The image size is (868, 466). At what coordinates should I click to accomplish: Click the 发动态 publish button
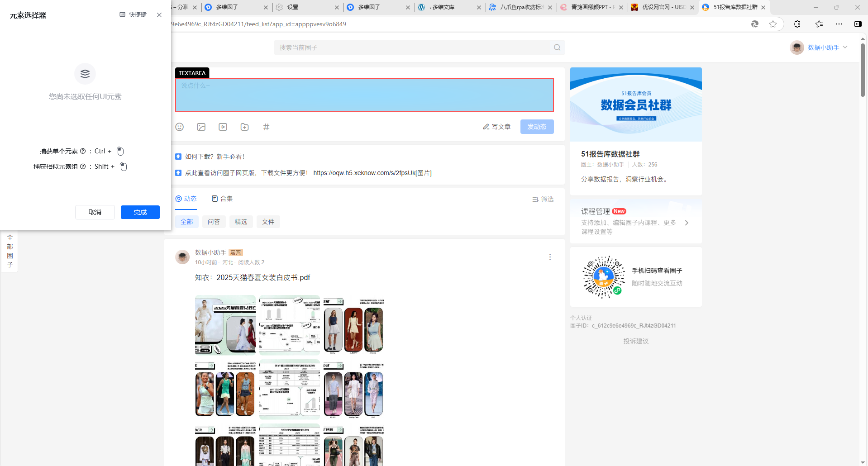tap(537, 127)
